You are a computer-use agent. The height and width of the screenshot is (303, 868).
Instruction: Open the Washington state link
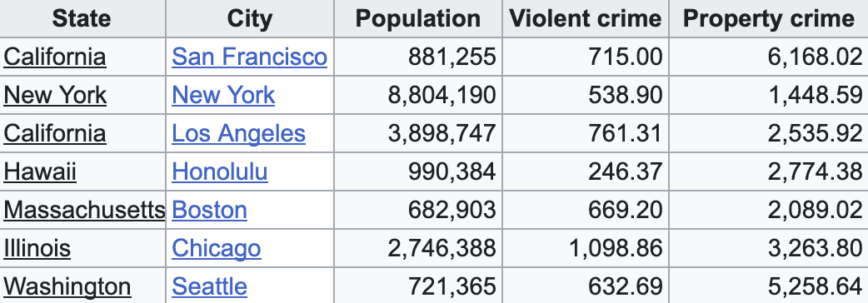67,286
